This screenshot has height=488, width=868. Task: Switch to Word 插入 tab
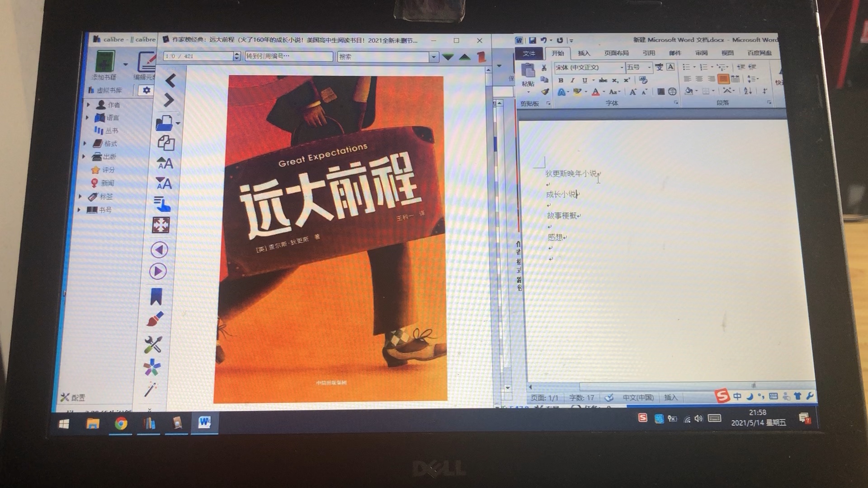(584, 53)
